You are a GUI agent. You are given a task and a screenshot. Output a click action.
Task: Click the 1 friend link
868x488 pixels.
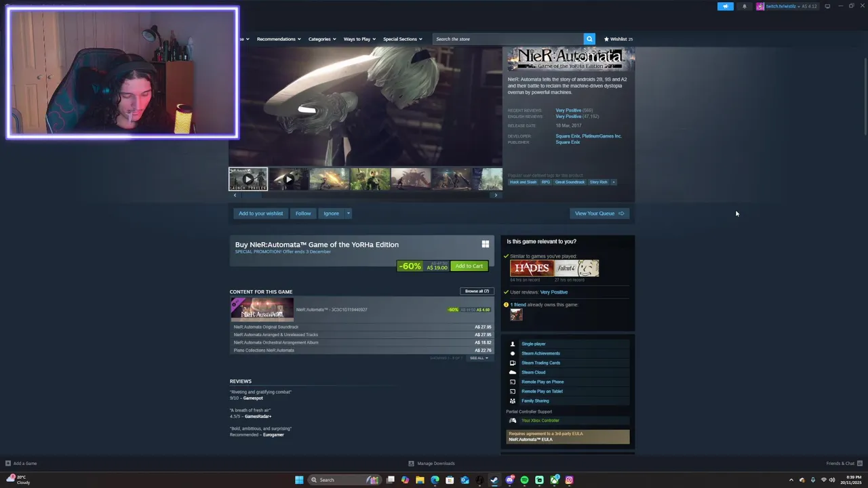[518, 304]
